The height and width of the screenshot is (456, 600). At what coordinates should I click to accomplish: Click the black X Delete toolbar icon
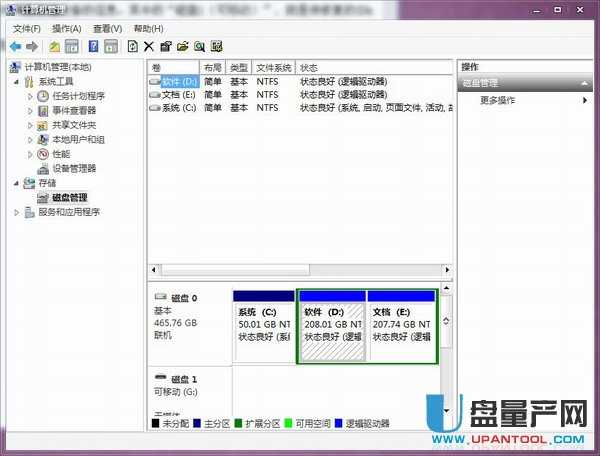tap(149, 46)
